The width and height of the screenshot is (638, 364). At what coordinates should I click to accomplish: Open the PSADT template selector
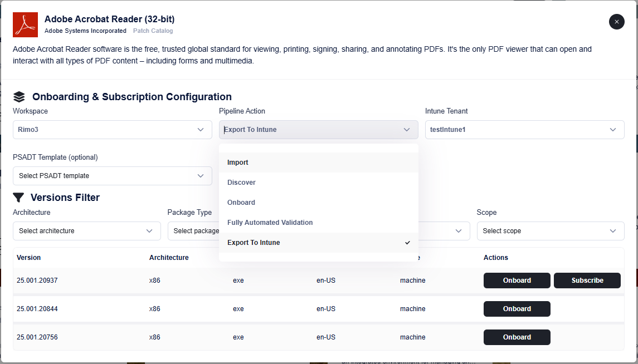click(112, 176)
